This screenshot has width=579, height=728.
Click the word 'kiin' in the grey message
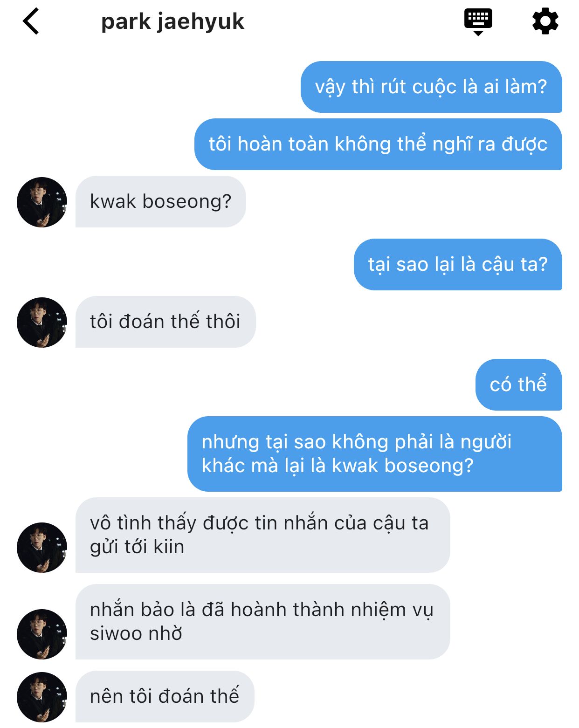click(x=169, y=547)
